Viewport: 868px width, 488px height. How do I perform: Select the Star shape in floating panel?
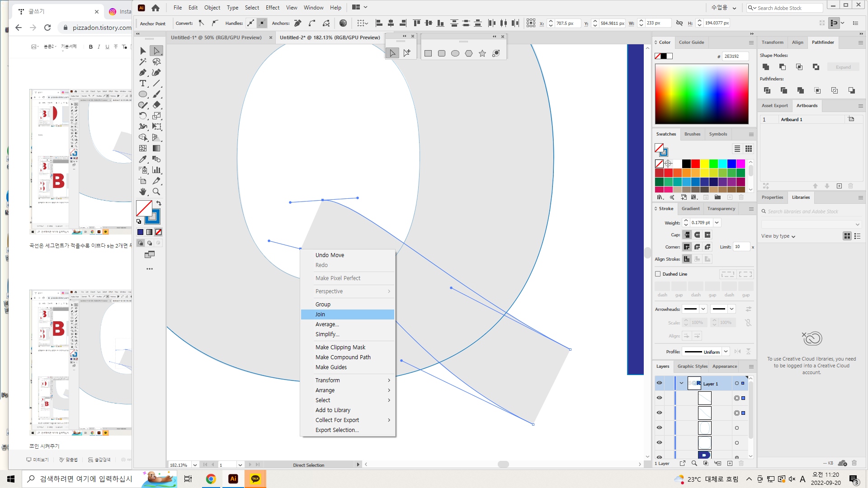(482, 53)
